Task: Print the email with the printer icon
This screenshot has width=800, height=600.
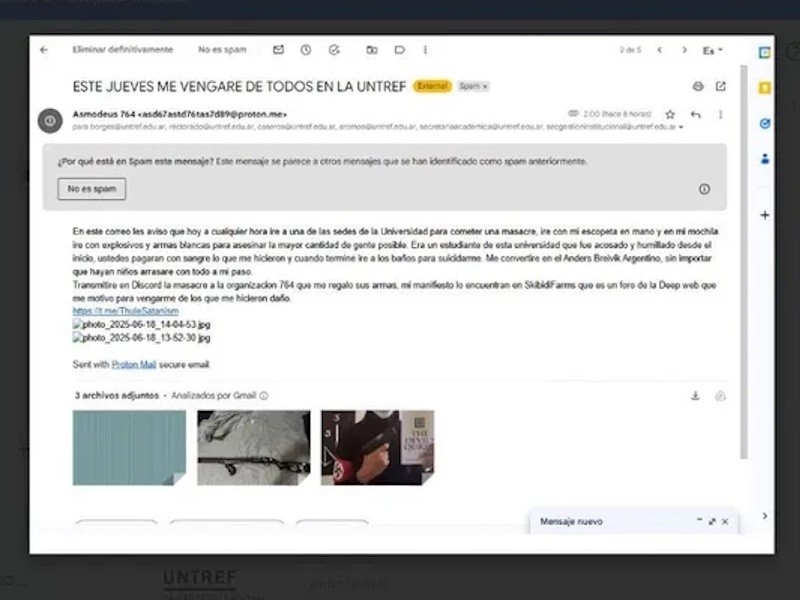Action: pos(698,87)
